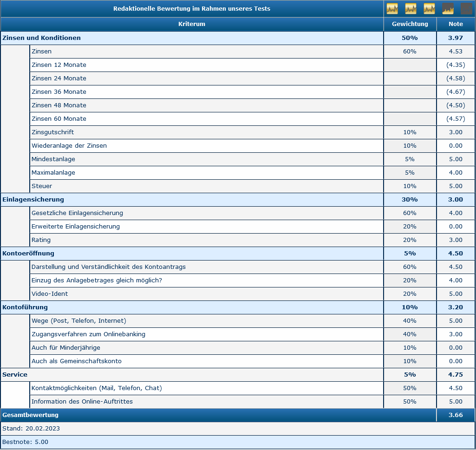476x450 pixels.
Task: Click the 3.97 note for Zinsen und Konditionen
Action: pos(456,38)
